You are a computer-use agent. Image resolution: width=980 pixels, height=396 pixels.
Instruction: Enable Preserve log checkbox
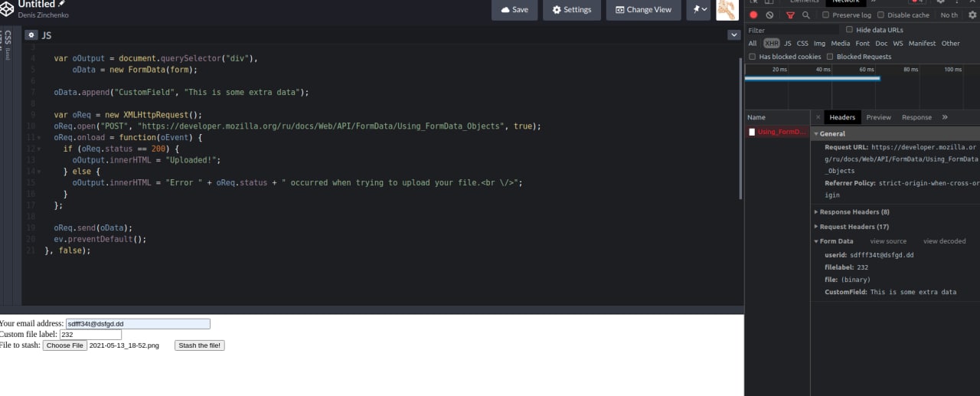click(x=826, y=15)
